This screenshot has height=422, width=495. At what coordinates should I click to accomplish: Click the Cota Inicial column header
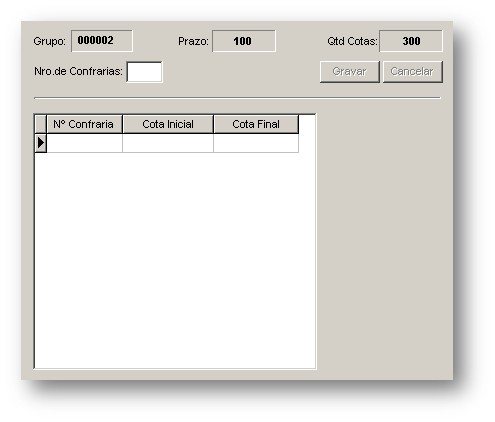click(168, 124)
